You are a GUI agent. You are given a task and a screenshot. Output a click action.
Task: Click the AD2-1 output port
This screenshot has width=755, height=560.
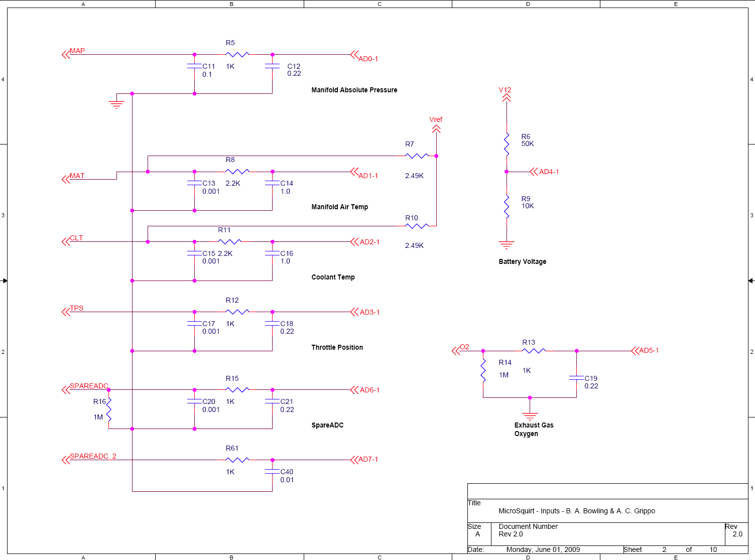(x=354, y=242)
